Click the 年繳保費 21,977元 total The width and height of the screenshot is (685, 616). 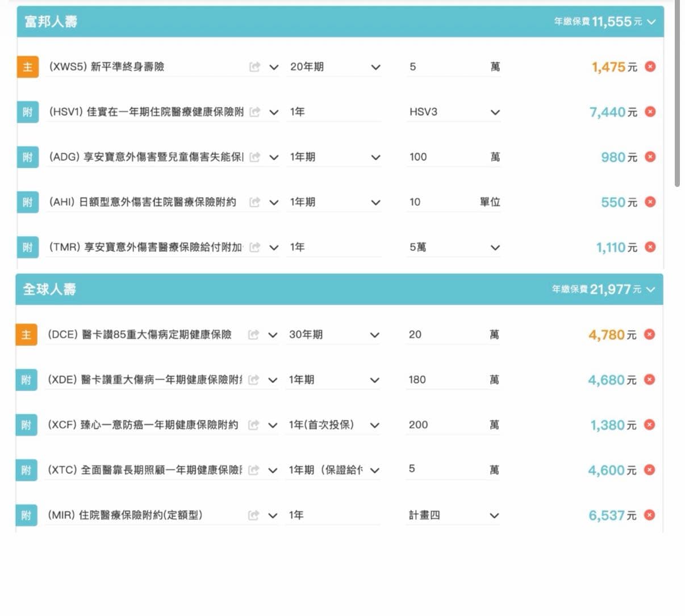click(x=596, y=289)
